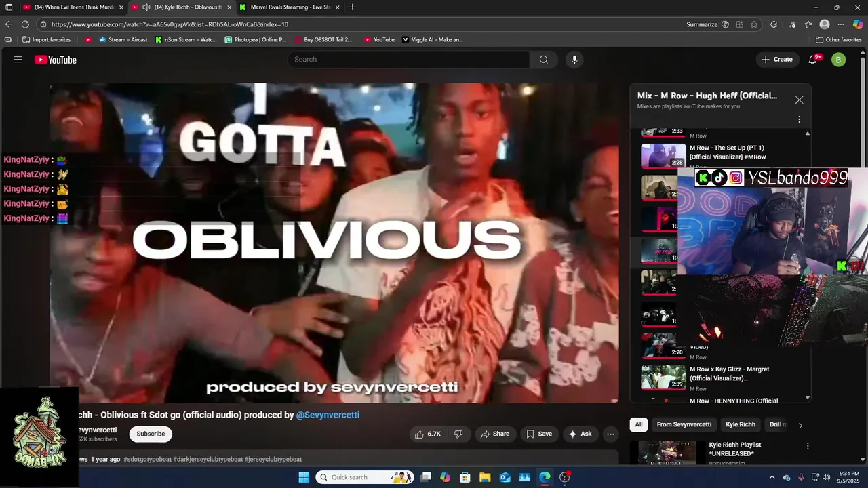This screenshot has height=488, width=868.
Task: Open volume control in system tray
Action: (827, 477)
